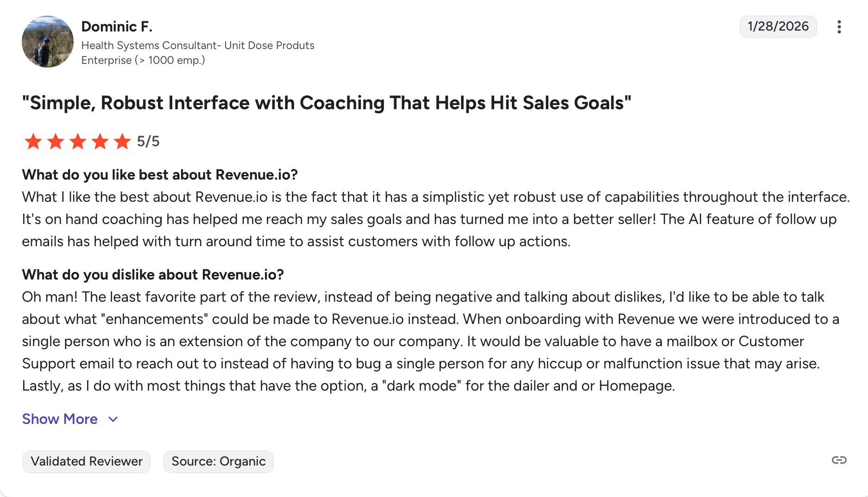Click the Enterprise company size label
The height and width of the screenshot is (497, 868).
tap(143, 60)
